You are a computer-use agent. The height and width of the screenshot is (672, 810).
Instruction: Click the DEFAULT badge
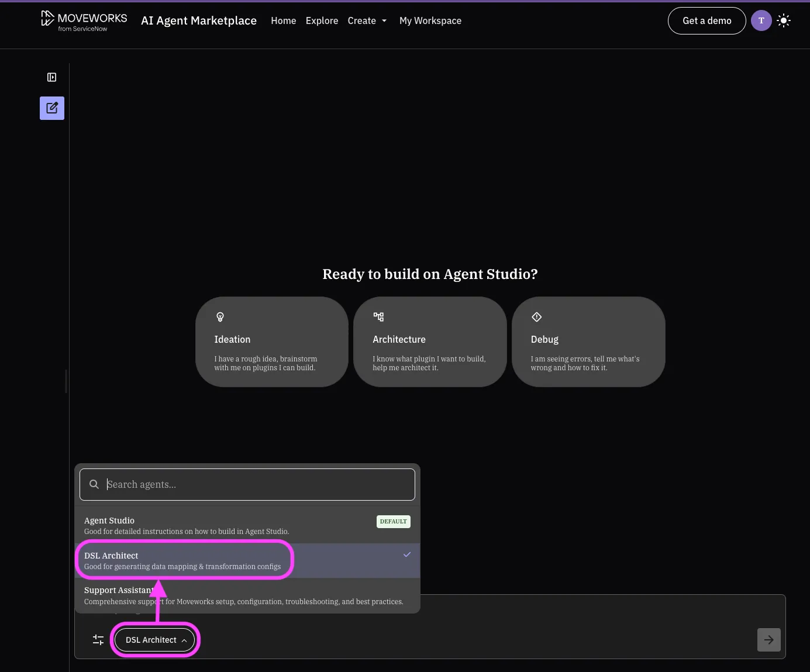tap(394, 522)
